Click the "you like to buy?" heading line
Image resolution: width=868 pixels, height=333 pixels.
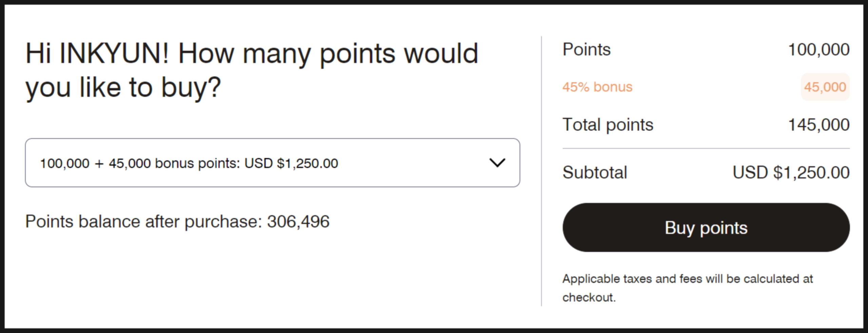pyautogui.click(x=123, y=88)
